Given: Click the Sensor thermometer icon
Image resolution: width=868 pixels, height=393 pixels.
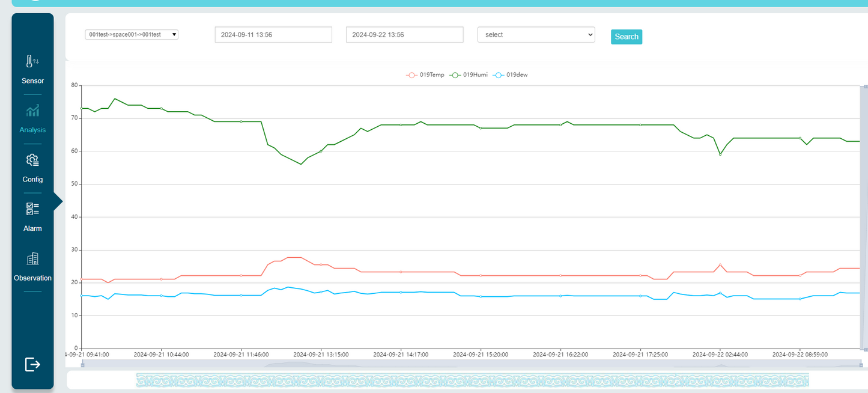Looking at the screenshot, I should (x=32, y=61).
